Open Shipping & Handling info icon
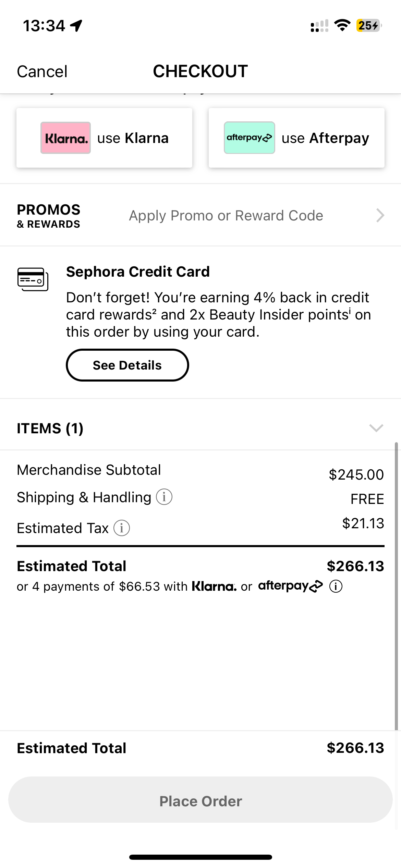 (x=164, y=497)
